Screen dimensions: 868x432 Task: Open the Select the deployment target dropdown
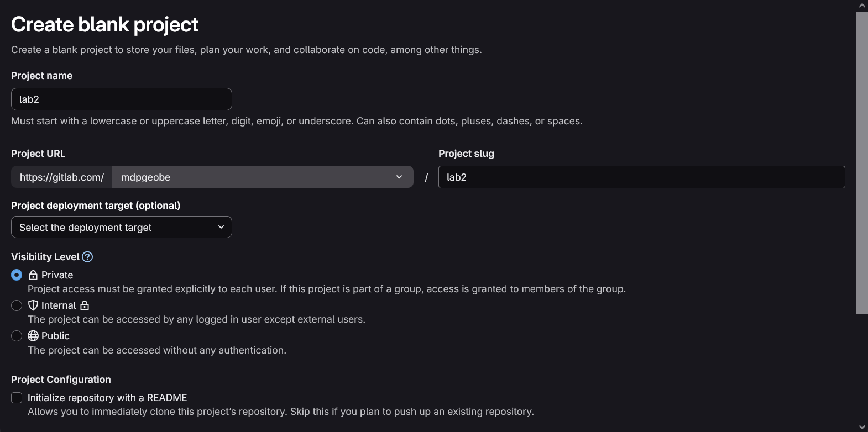tap(121, 228)
